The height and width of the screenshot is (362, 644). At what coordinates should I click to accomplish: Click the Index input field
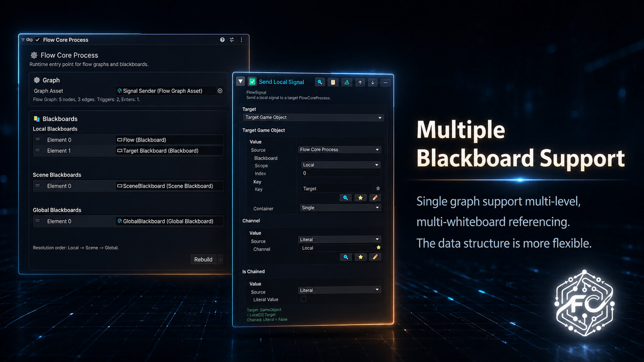tap(341, 174)
